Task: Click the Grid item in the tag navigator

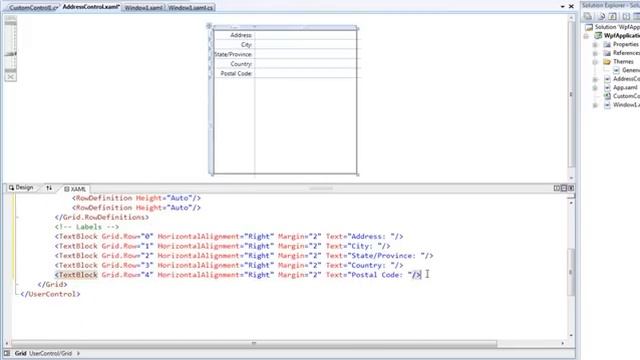Action: pos(20,353)
